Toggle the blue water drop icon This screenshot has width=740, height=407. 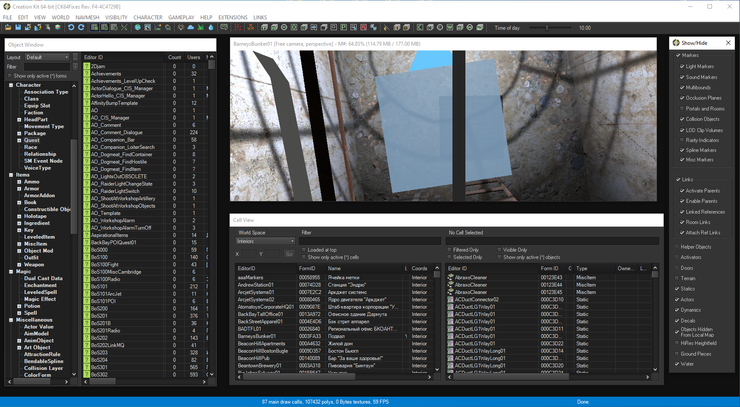[210, 28]
